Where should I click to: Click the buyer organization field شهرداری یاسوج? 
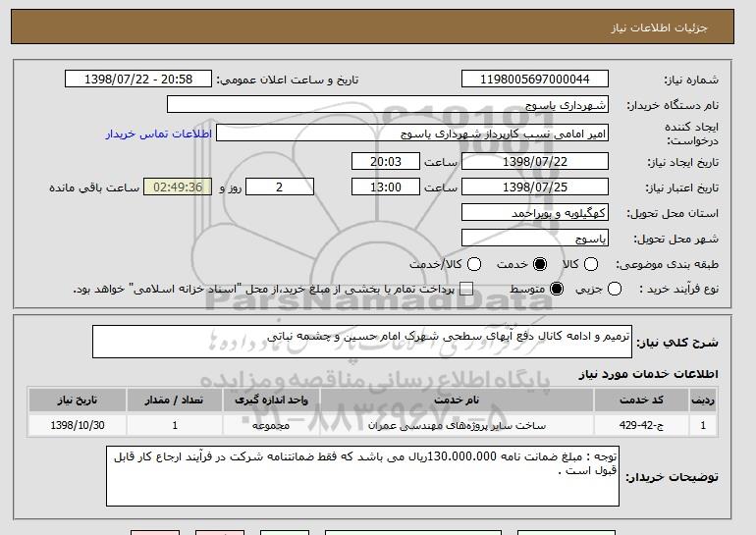click(388, 105)
